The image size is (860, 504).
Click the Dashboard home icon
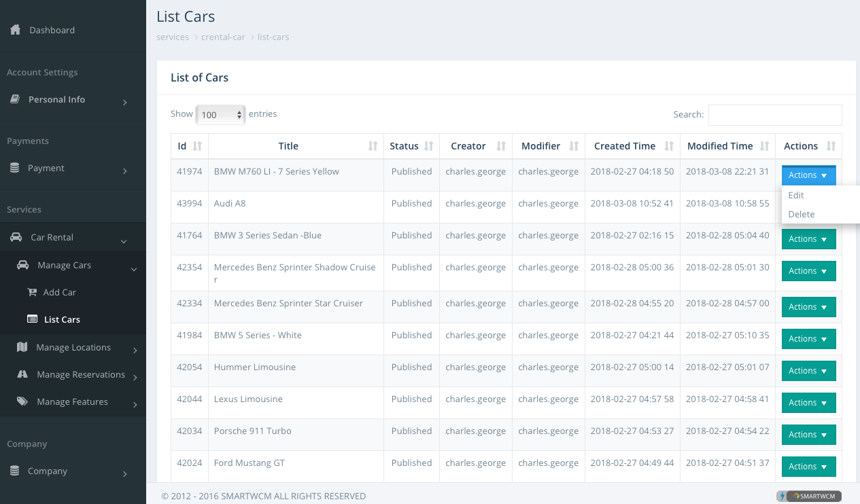click(15, 30)
